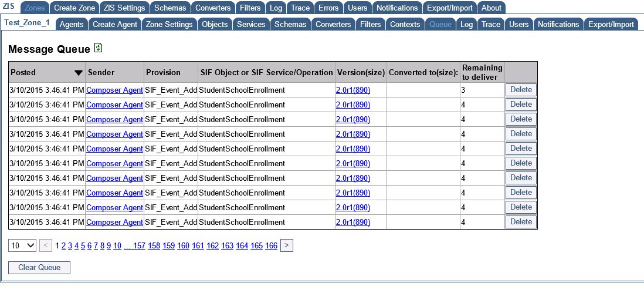Open the page size dropdown showing 10
The height and width of the screenshot is (293, 644).
click(23, 246)
